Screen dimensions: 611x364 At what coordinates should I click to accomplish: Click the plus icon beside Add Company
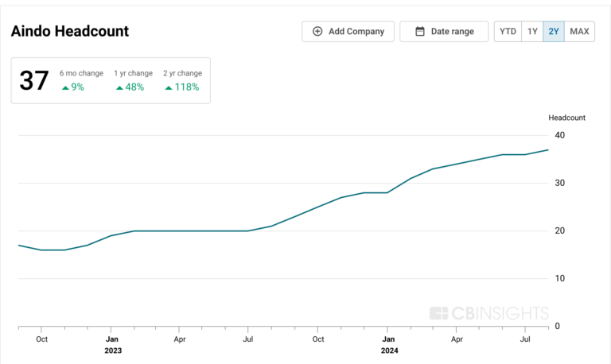click(317, 32)
